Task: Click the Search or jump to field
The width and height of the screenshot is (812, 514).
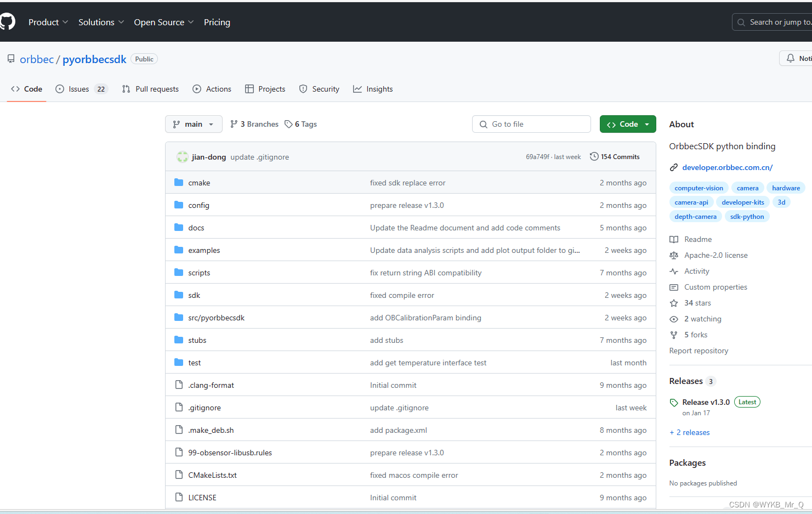Action: click(x=772, y=22)
